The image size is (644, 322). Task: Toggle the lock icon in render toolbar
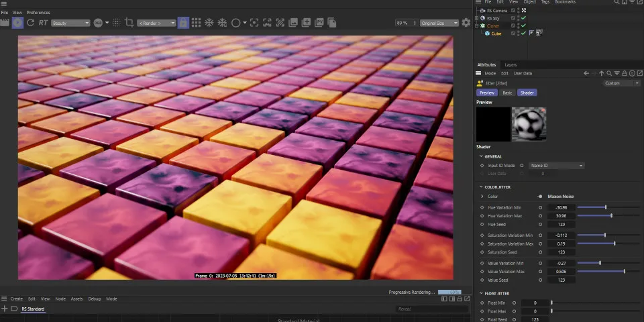[x=182, y=23]
